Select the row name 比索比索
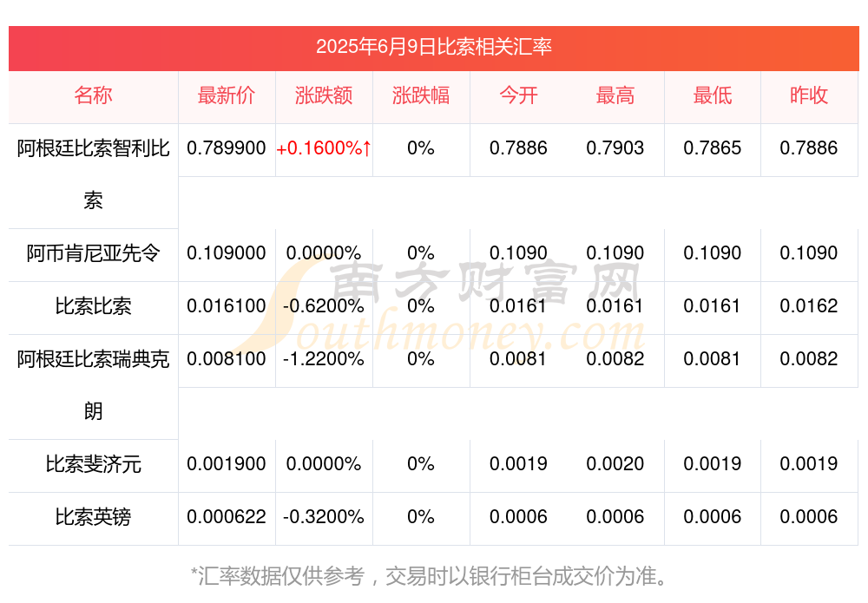Screen dimensions: 868x603 [93, 306]
